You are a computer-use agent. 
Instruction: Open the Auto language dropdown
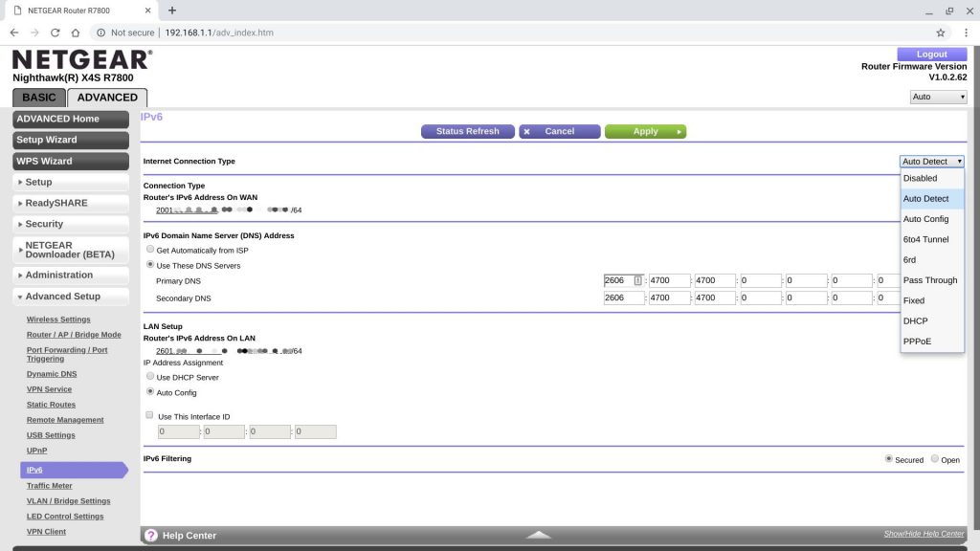pos(938,97)
